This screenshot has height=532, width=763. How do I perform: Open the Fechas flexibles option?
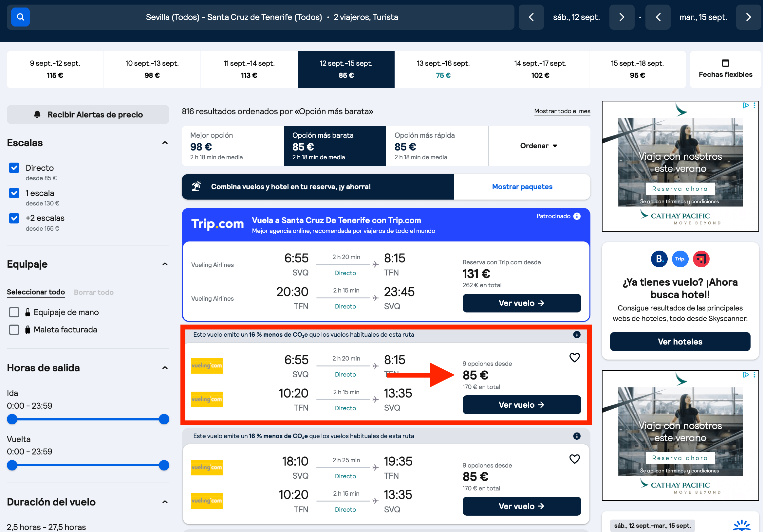(x=725, y=69)
